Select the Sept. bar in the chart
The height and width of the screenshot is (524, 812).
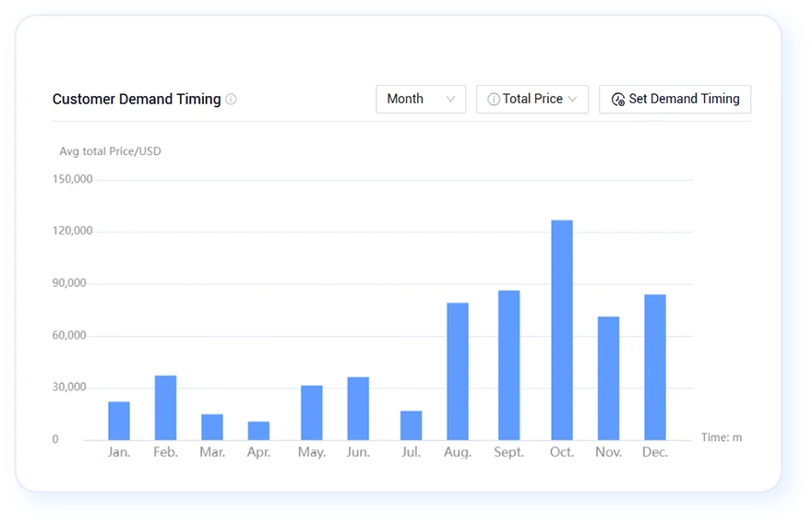(509, 365)
